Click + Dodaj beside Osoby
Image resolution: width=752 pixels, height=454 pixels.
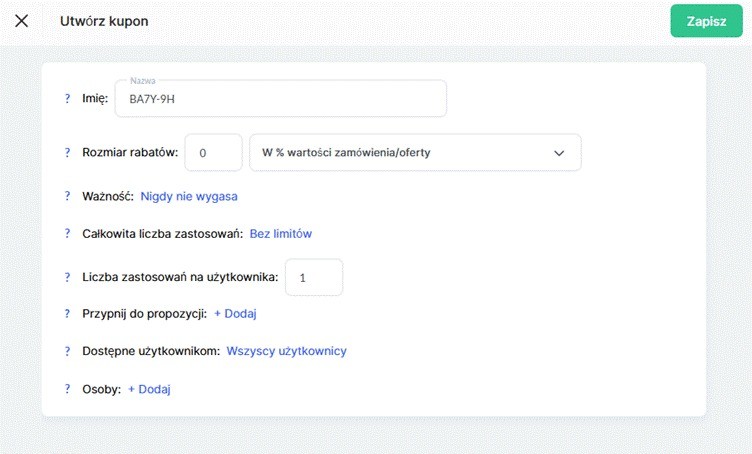pyautogui.click(x=149, y=389)
